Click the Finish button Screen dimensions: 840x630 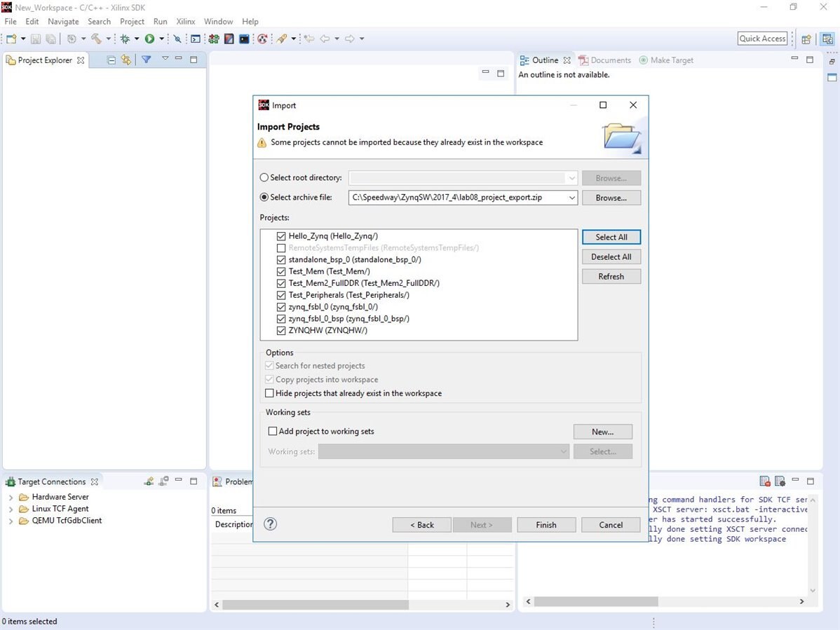pyautogui.click(x=546, y=525)
